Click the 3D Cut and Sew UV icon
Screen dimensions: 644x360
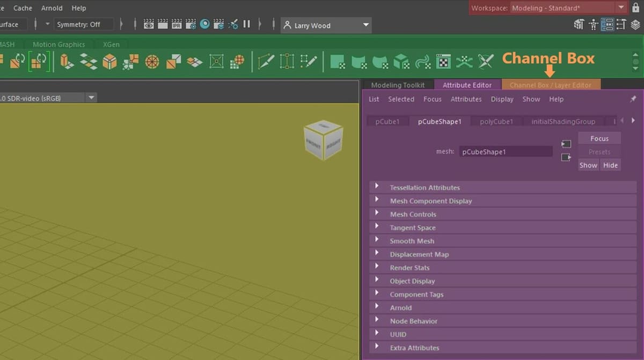point(464,62)
